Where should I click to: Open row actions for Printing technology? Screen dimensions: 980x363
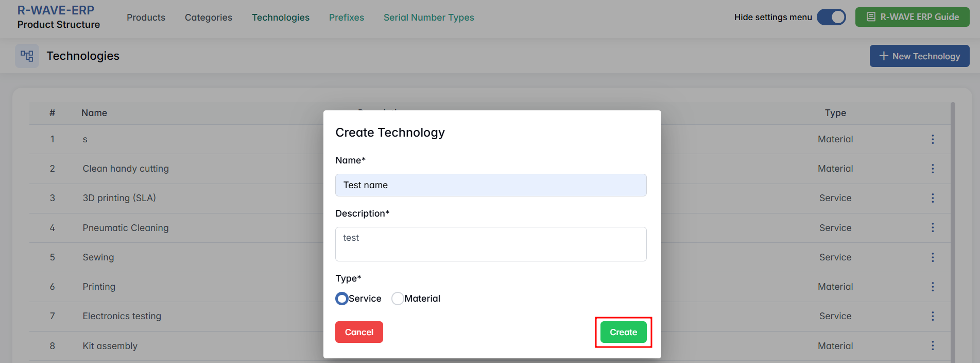point(932,287)
